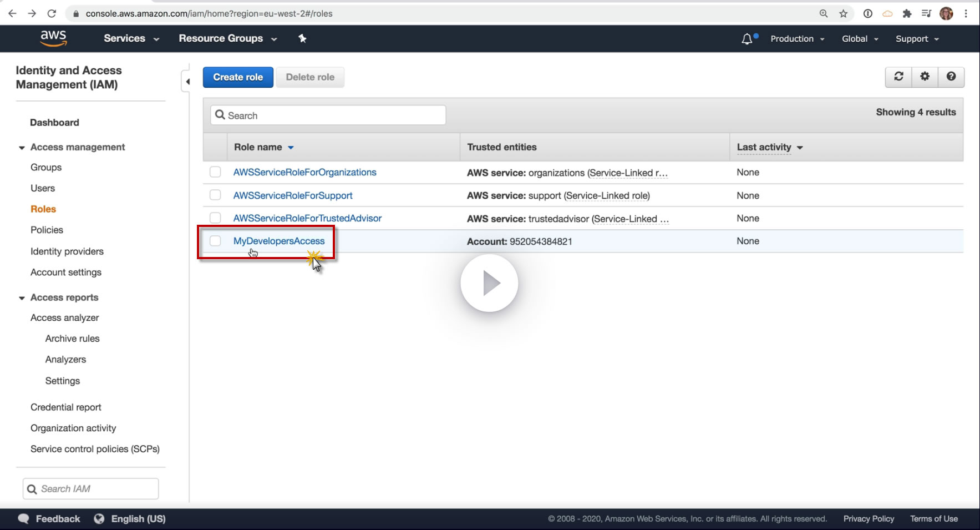The height and width of the screenshot is (530, 980).
Task: Open the Chrome three-dot menu
Action: 966,13
